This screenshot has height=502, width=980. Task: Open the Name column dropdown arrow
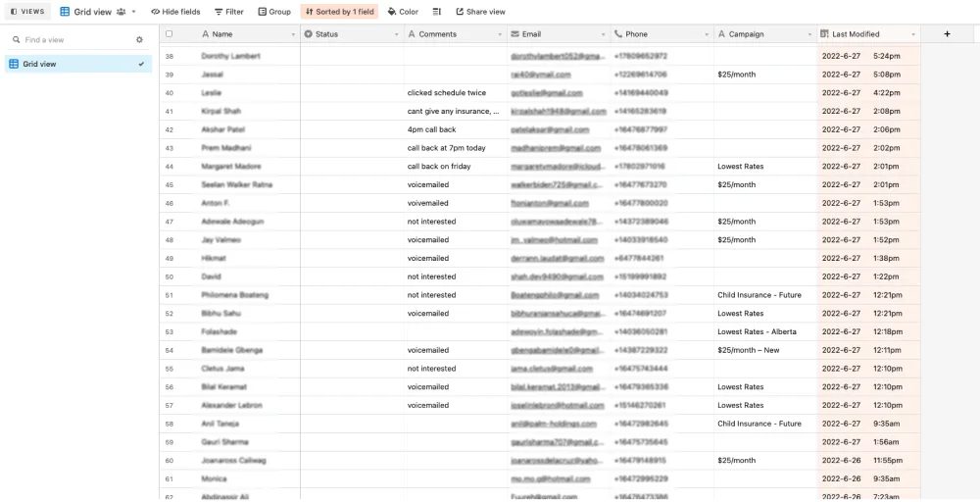tap(293, 34)
